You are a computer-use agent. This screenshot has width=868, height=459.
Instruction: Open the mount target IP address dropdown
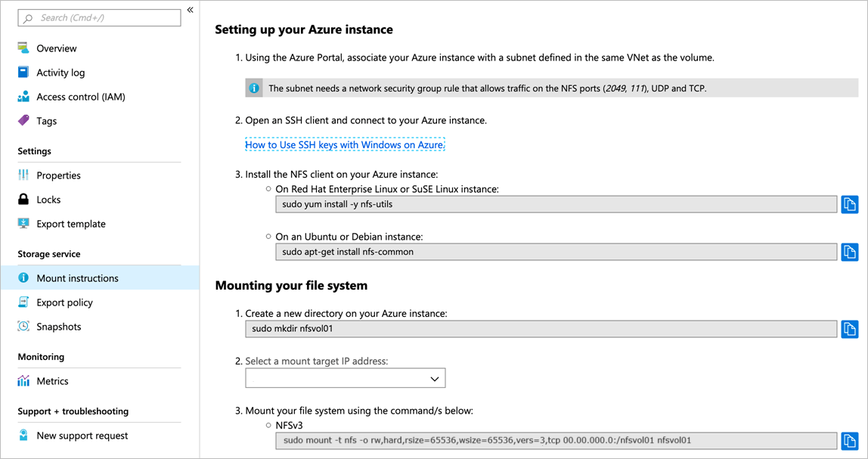point(346,379)
